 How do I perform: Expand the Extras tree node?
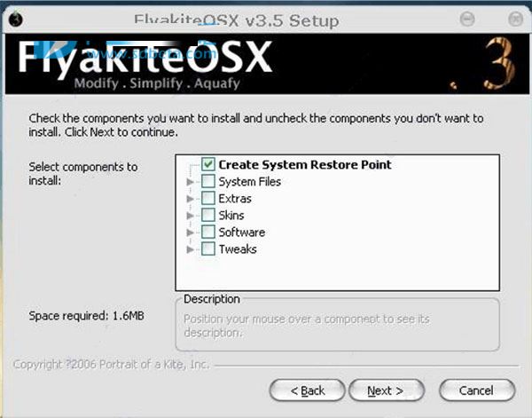click(191, 199)
